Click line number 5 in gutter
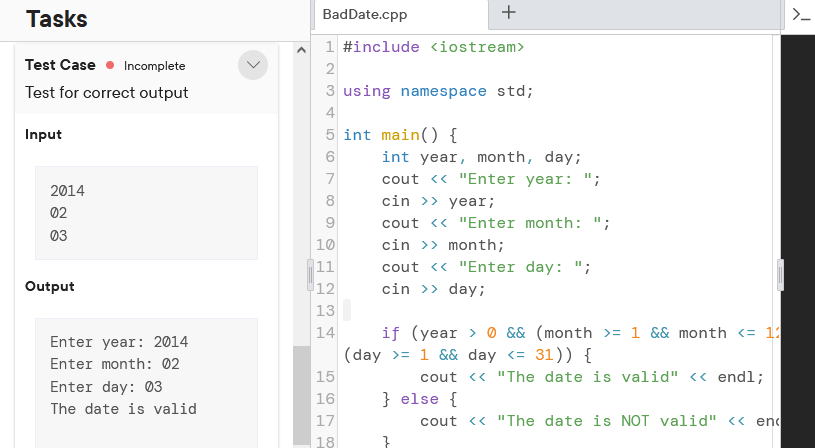The height and width of the screenshot is (448, 815). pyautogui.click(x=330, y=135)
